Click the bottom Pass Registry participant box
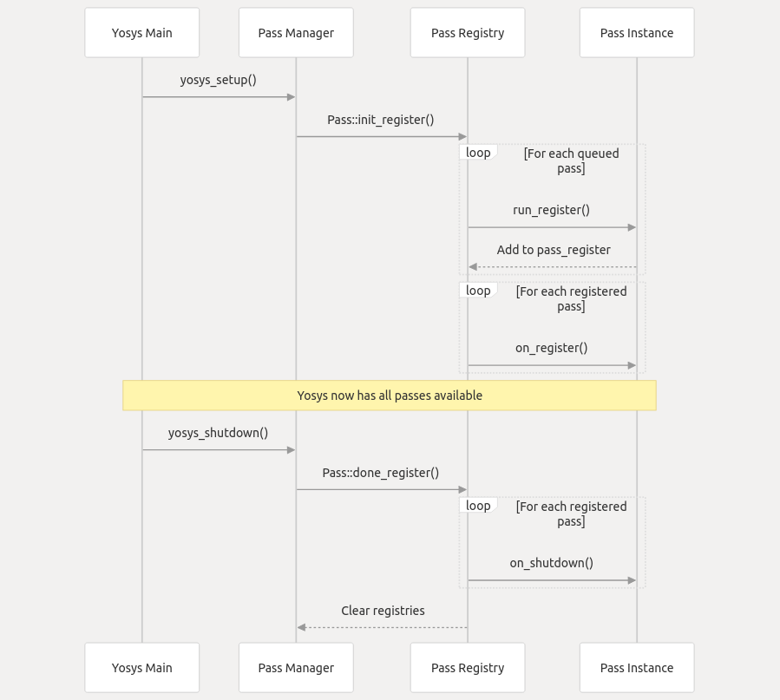The image size is (780, 700). 468,668
